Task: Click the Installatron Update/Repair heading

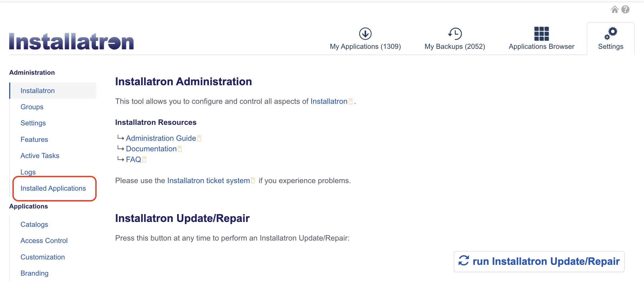Action: click(x=182, y=218)
